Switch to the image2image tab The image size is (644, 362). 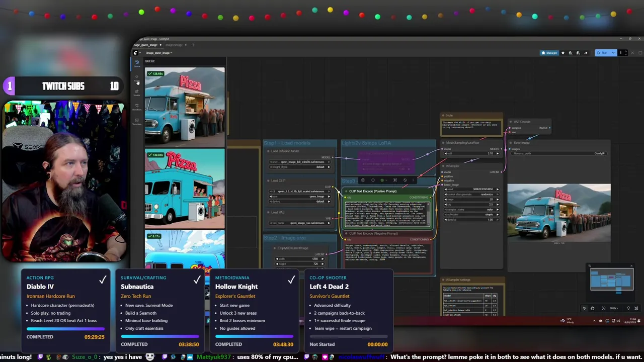click(175, 45)
